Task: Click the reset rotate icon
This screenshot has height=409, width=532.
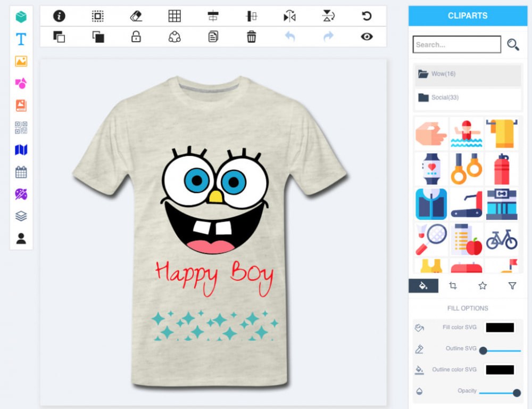Action: [x=367, y=16]
